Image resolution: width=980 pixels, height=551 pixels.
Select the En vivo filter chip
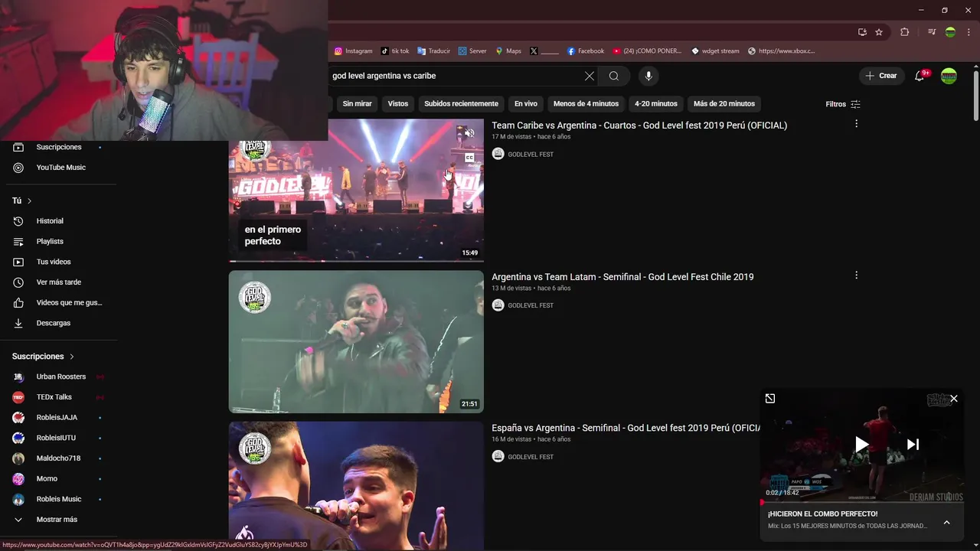[526, 103]
